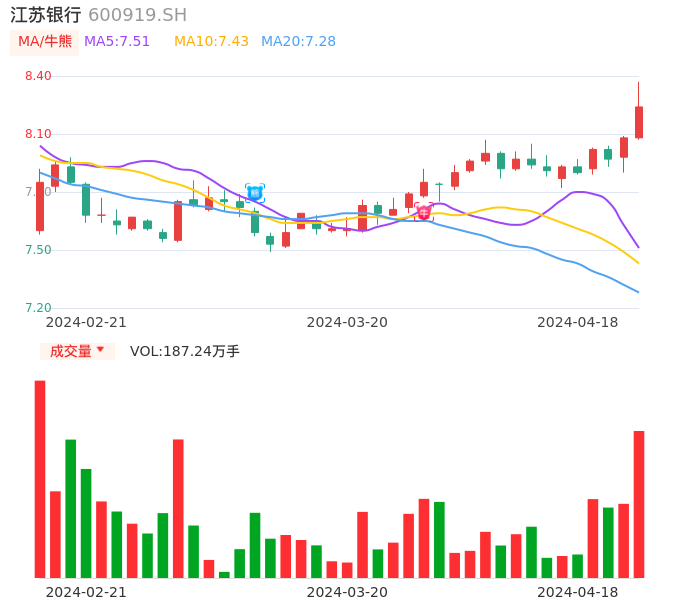Click the stock code 600919.SH

pos(137,15)
